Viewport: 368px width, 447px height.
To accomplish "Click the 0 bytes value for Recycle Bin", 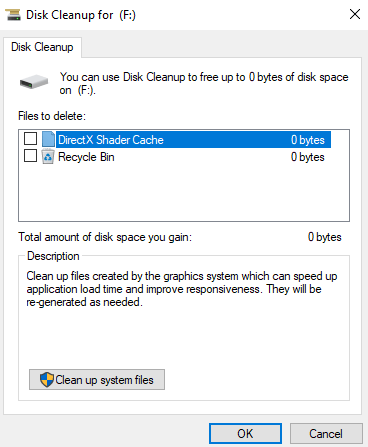I will coord(308,157).
